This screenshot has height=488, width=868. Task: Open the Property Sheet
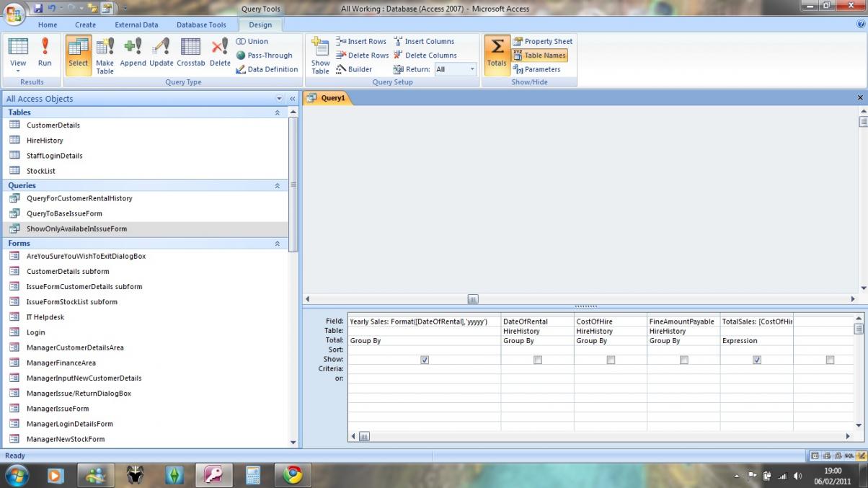coord(542,41)
